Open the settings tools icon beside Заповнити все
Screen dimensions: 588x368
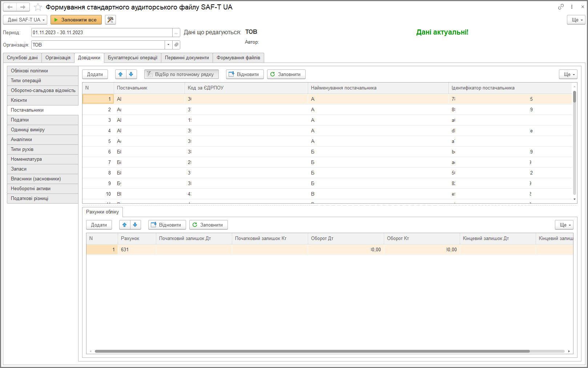(110, 20)
